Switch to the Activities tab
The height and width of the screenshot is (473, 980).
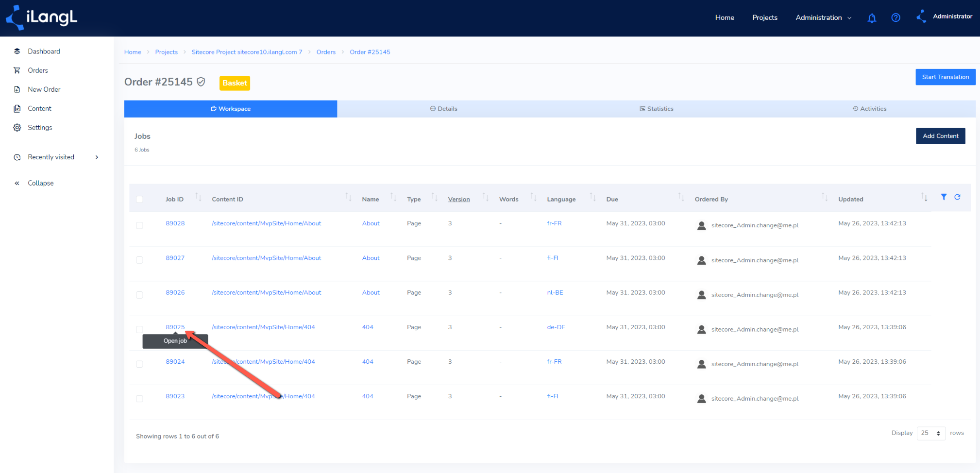click(869, 109)
